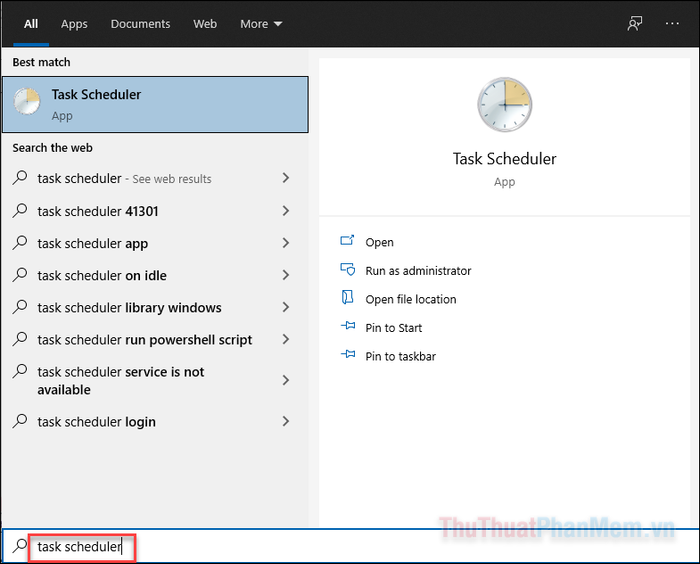
Task: Click magnifier icon beside 'task scheduler app'
Action: [x=20, y=242]
